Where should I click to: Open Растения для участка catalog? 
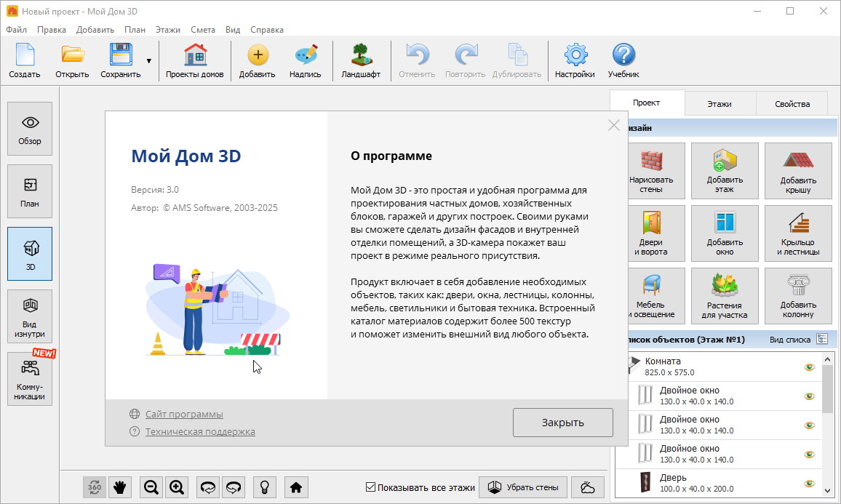pyautogui.click(x=725, y=296)
